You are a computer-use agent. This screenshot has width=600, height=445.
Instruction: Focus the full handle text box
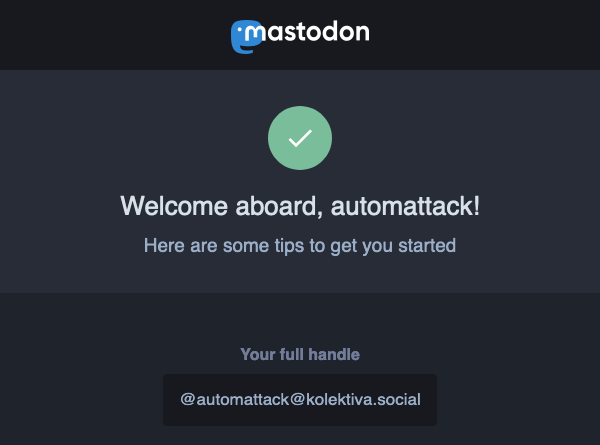click(300, 400)
